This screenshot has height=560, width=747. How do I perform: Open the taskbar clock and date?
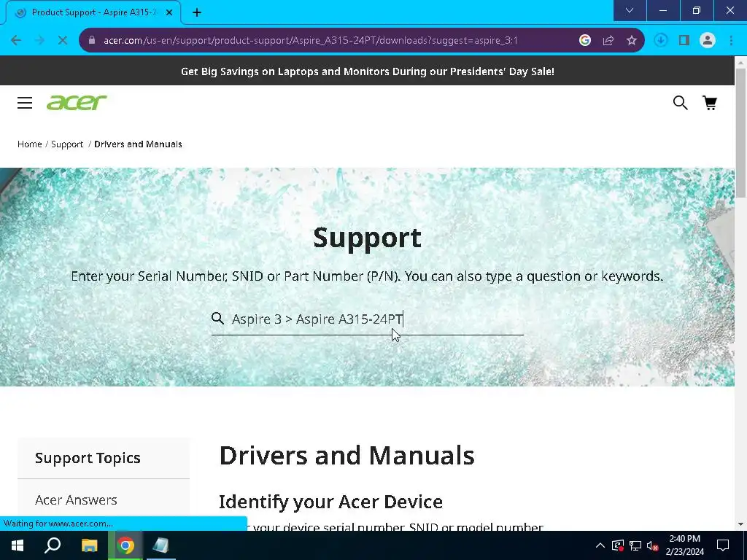pyautogui.click(x=684, y=545)
